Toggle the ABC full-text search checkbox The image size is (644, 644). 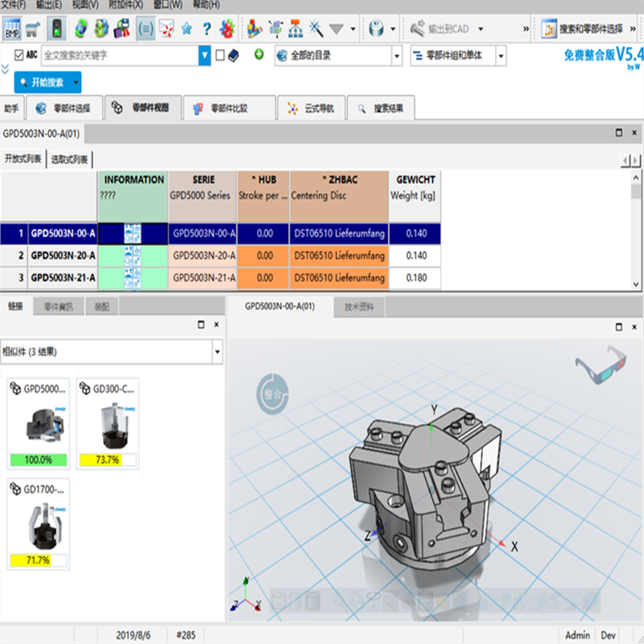(19, 56)
